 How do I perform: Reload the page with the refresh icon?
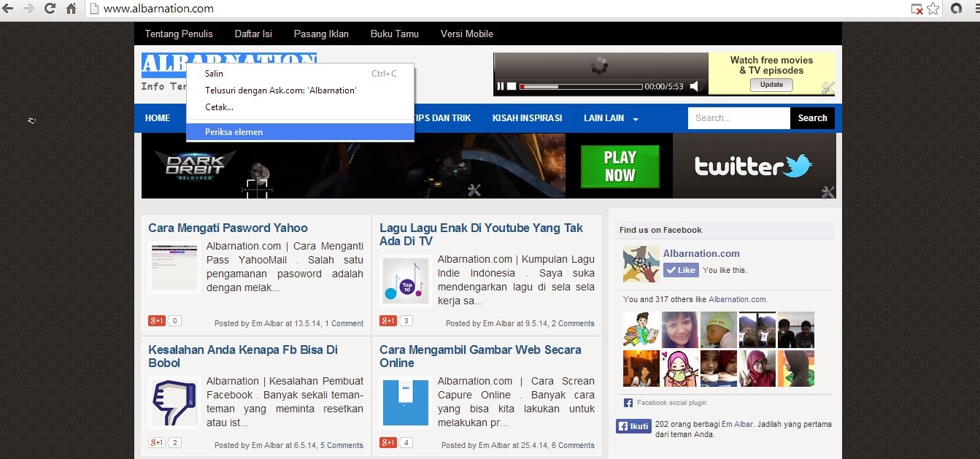[x=50, y=9]
